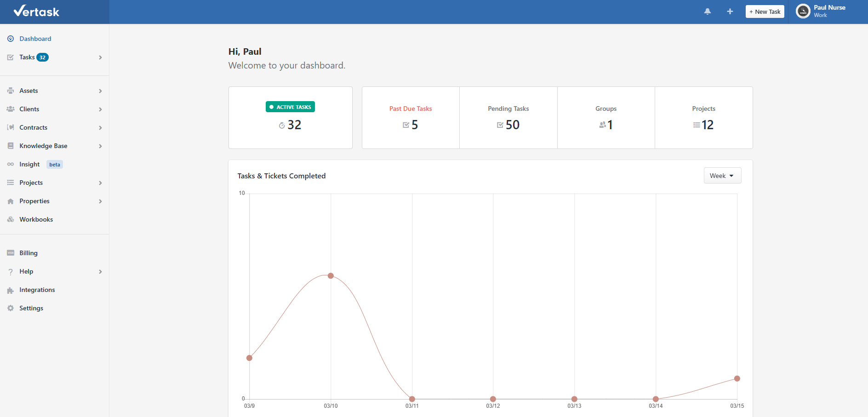Open the Knowledge Base section
This screenshot has width=868, height=417.
[43, 146]
